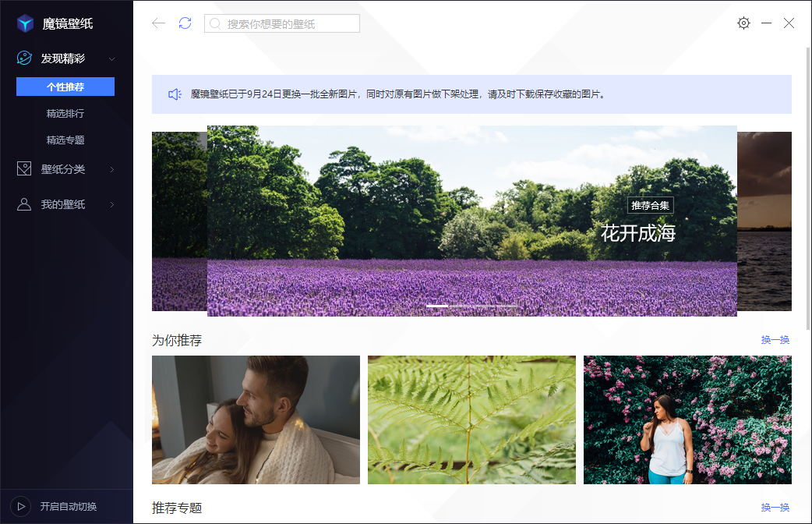812x524 pixels.
Task: Click the 推荐专题 section heading
Action: click(x=177, y=508)
